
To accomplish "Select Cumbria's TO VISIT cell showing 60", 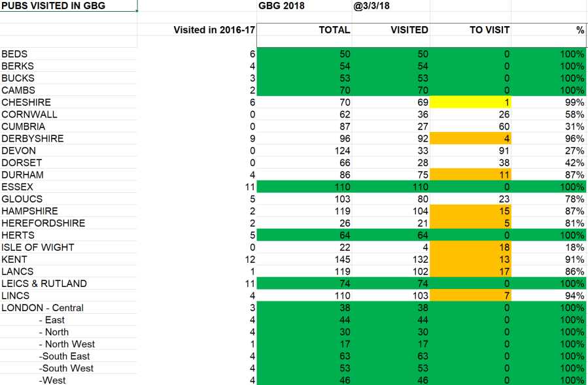I will [470, 127].
